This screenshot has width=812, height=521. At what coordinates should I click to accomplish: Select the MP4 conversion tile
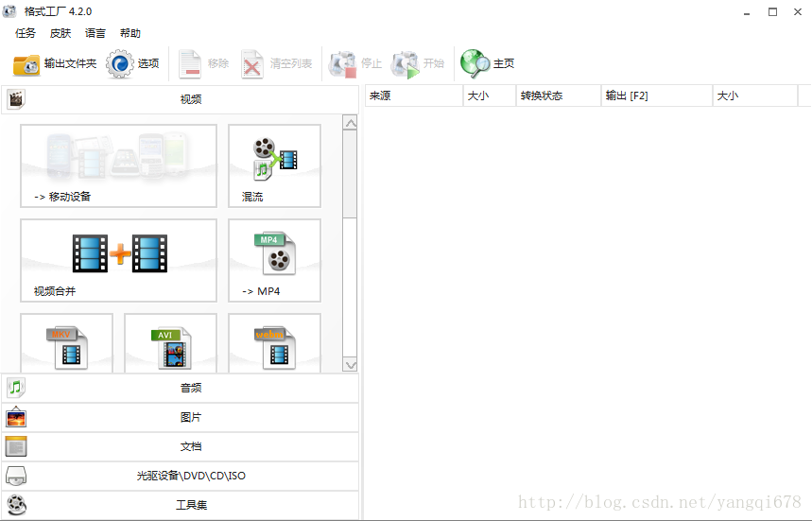point(274,260)
